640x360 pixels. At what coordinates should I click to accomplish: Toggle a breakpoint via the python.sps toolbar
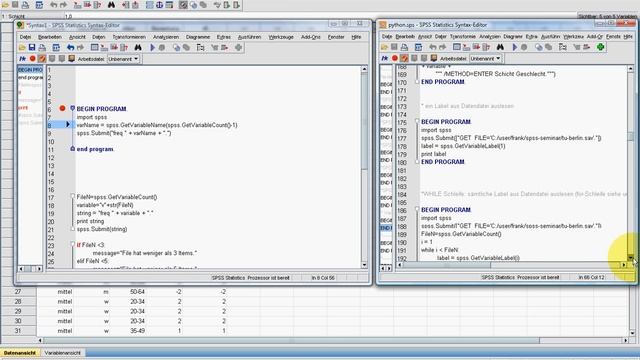point(395,58)
